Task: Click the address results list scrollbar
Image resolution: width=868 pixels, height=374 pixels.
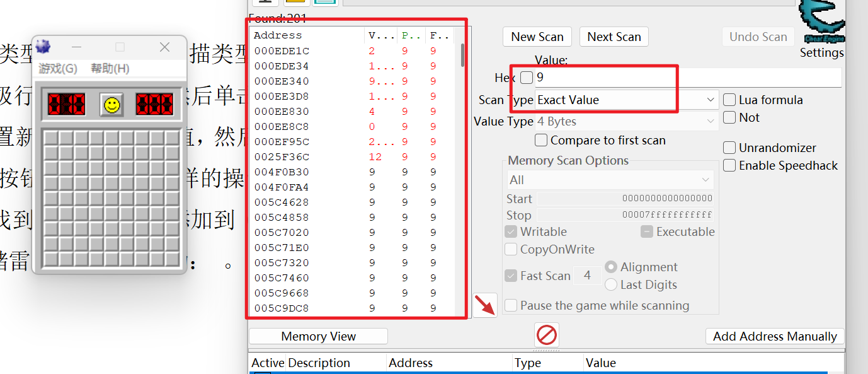Action: [463, 170]
